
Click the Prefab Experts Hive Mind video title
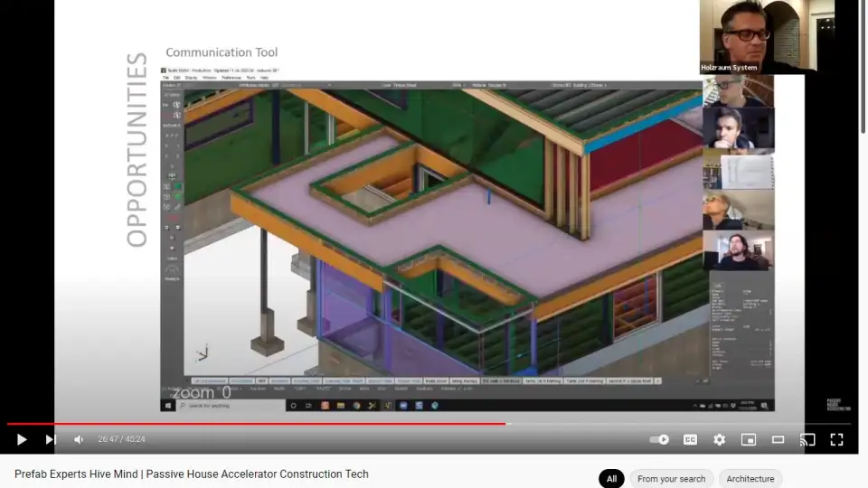192,474
